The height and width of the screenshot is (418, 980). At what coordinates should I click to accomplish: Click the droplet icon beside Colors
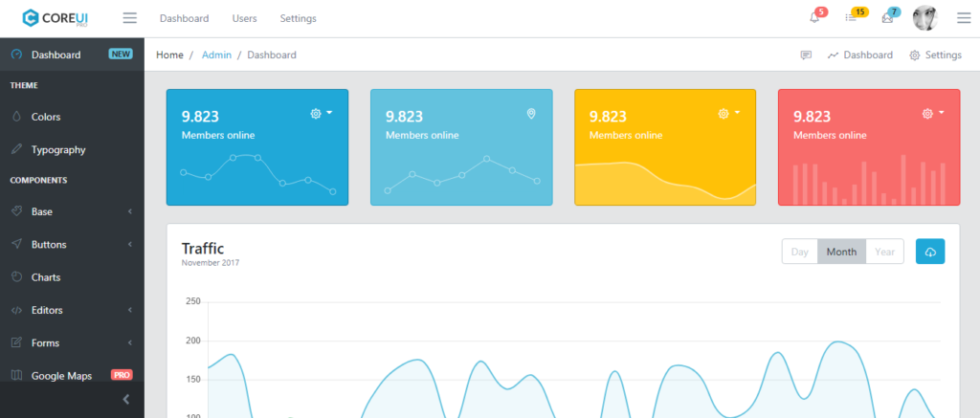coord(17,117)
